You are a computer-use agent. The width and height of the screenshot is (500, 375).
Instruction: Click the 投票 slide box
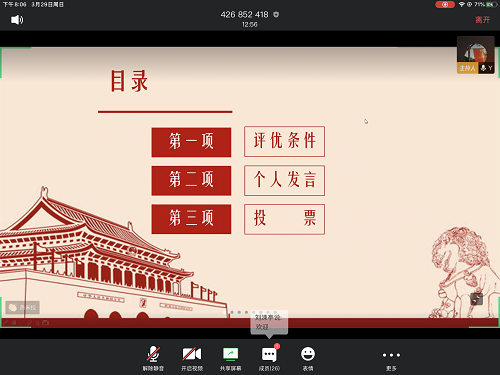tap(284, 219)
